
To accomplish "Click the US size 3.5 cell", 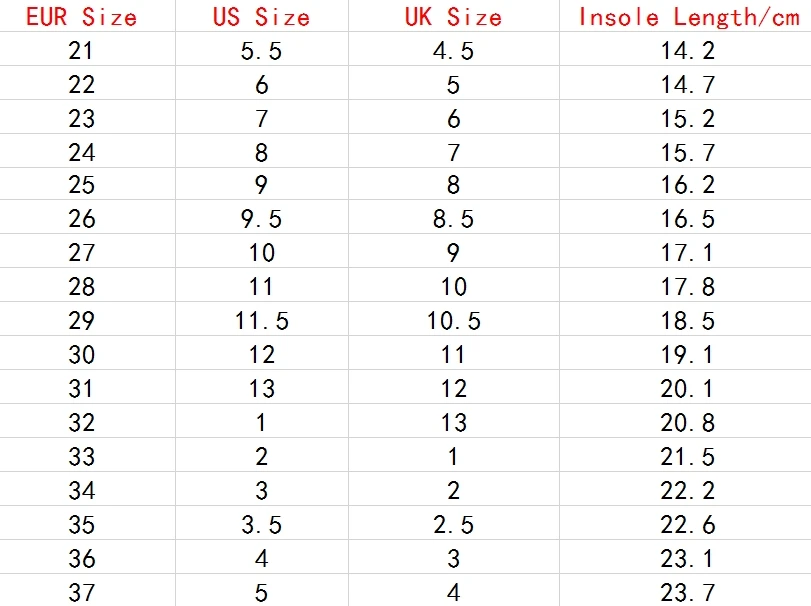I will point(261,525).
